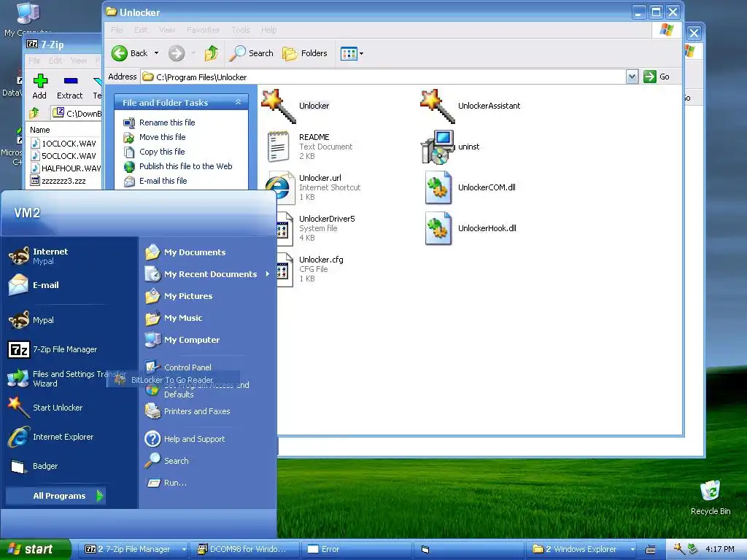Switch to 7-Zip File Manager taskbar group
The width and height of the screenshot is (747, 560).
point(133,549)
